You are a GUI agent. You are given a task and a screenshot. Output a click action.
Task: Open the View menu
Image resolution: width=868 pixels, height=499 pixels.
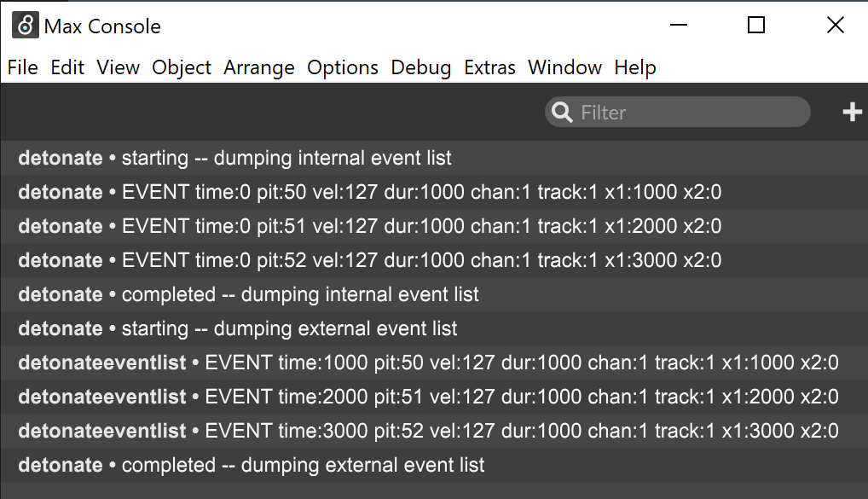tap(118, 67)
